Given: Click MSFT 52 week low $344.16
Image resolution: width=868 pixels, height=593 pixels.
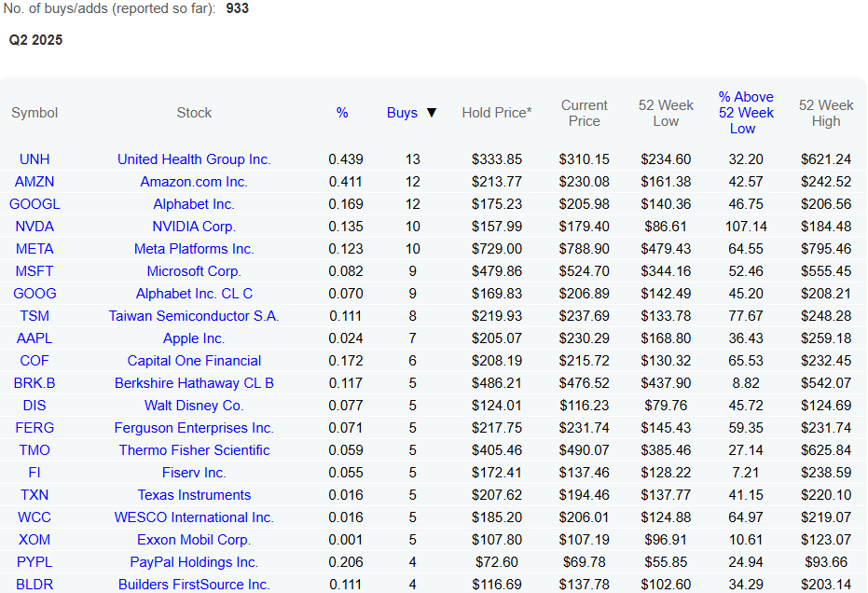Looking at the screenshot, I should coord(666,271).
